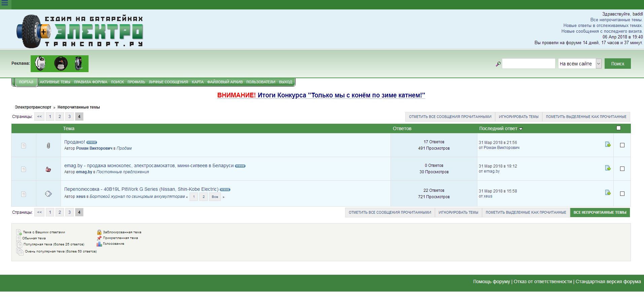Viewport: 644px width, 300px height.
Task: Open the Активные темы menu item
Action: [x=55, y=82]
